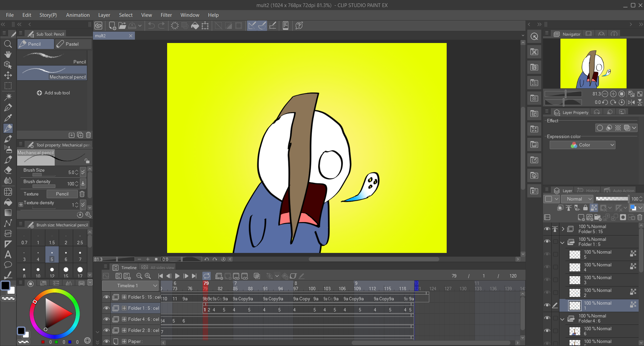Toggle eye icon for Paper timeline track
Screen dimensions: 644x346
106,341
